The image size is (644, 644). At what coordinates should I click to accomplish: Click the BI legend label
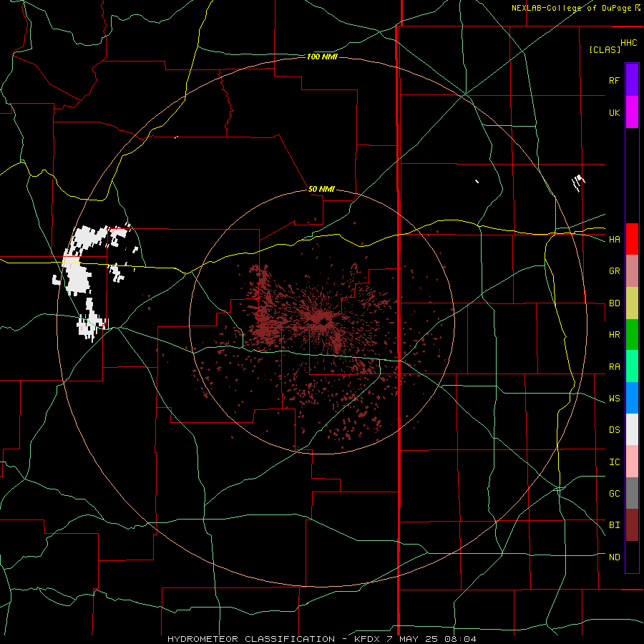[x=614, y=525]
